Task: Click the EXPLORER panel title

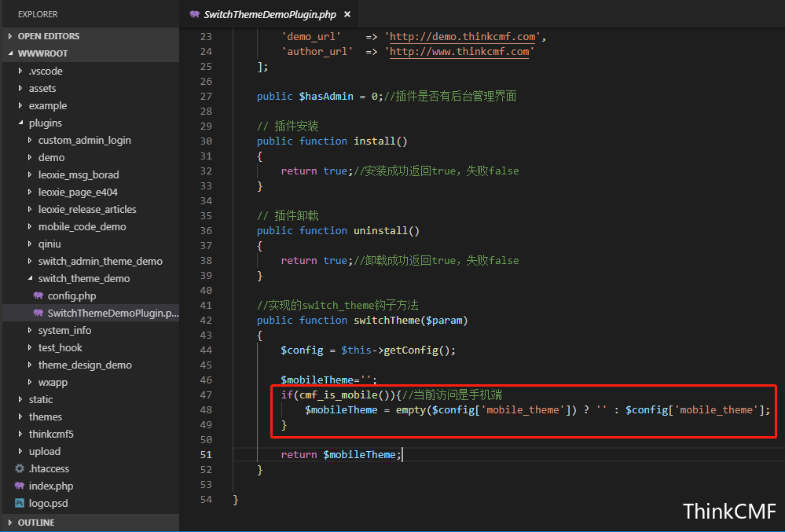Action: 38,14
